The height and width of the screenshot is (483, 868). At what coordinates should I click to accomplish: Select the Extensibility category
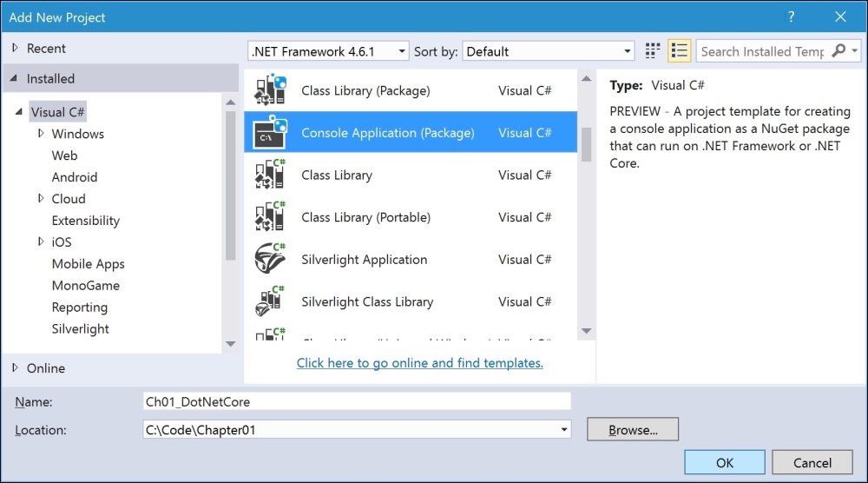tap(86, 221)
